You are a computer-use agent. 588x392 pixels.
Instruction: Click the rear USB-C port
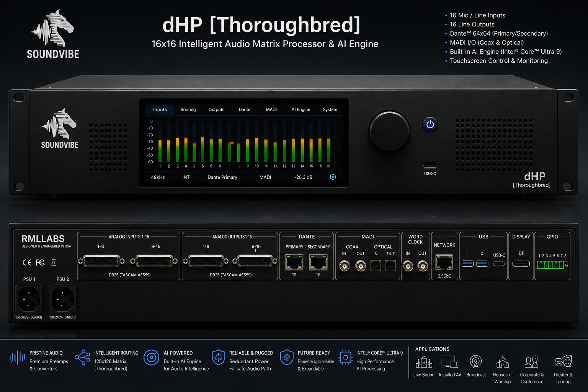pyautogui.click(x=499, y=264)
